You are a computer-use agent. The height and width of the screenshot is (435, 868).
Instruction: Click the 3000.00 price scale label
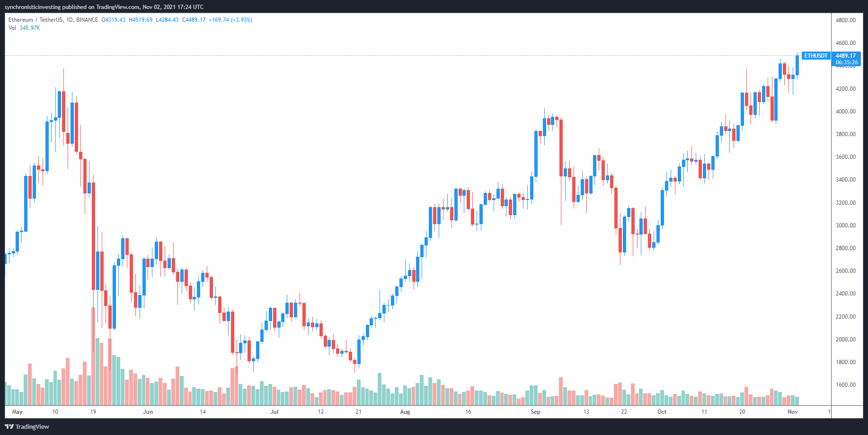point(845,226)
